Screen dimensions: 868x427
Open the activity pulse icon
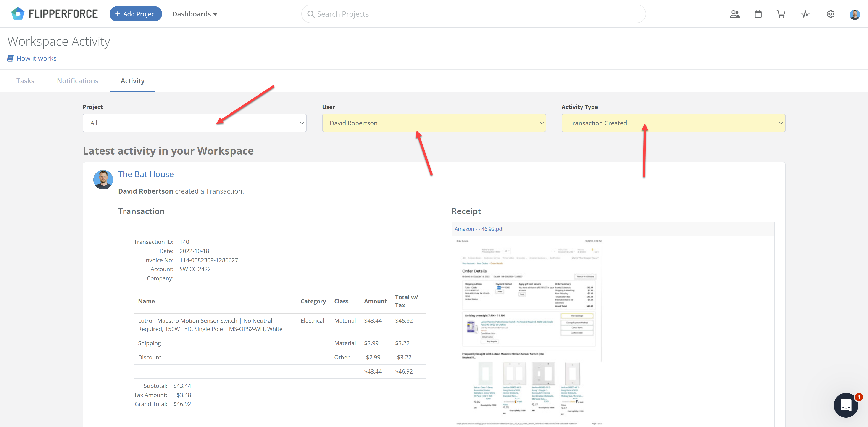805,14
